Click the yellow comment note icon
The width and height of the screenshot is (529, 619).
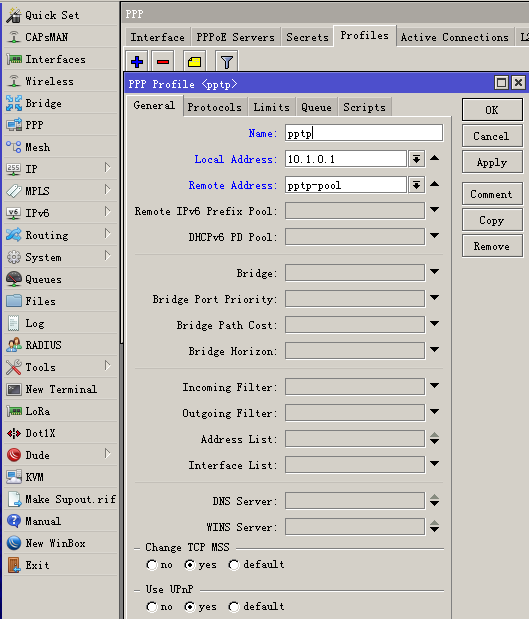click(x=195, y=62)
